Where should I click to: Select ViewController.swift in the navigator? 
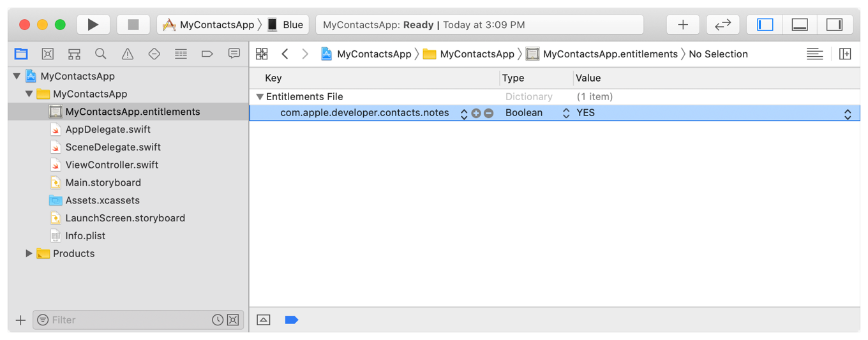click(x=112, y=165)
